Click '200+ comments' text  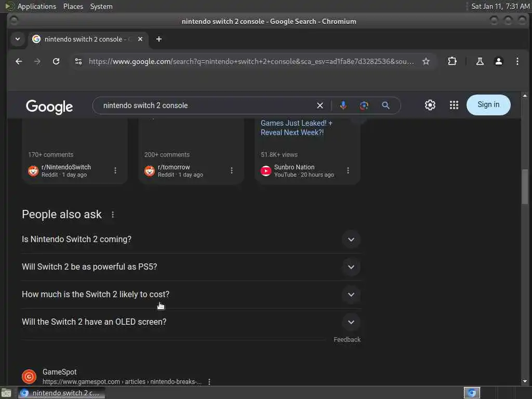[x=167, y=155]
